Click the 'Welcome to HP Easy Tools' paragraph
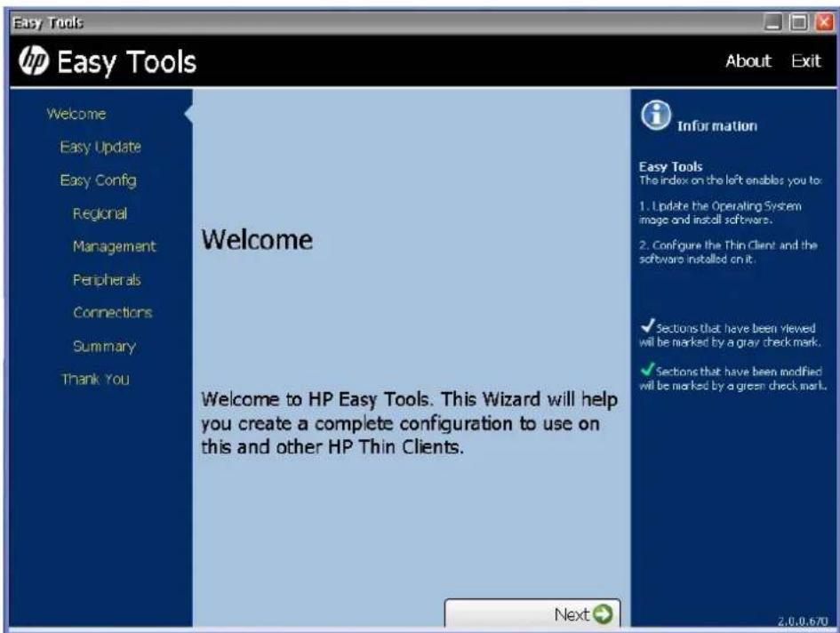840x633 pixels. [409, 423]
